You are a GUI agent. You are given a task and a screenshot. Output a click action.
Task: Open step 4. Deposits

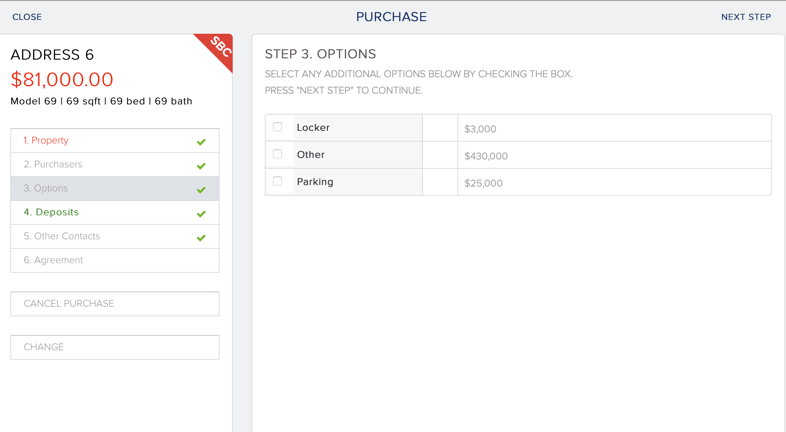[x=51, y=213]
